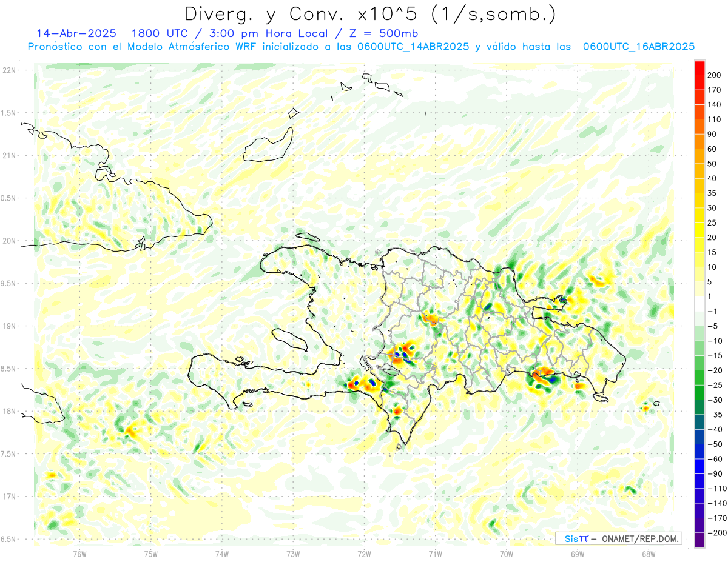
Task: Click the '-10' legend value
Action: click(x=715, y=341)
